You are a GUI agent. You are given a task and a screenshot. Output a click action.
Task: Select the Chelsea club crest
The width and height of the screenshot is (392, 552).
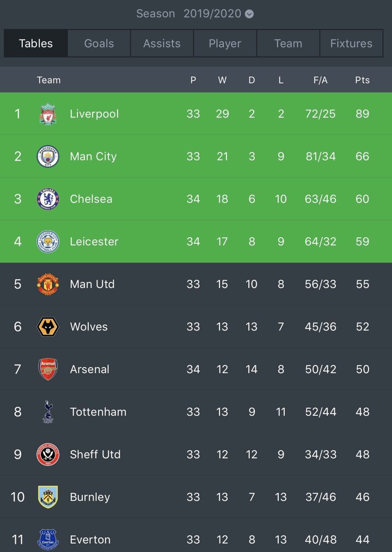click(48, 199)
